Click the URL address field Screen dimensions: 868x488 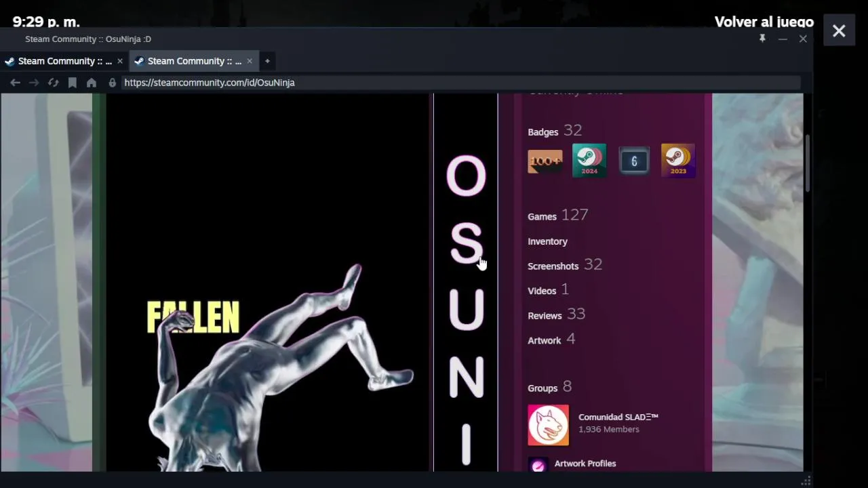tap(460, 83)
